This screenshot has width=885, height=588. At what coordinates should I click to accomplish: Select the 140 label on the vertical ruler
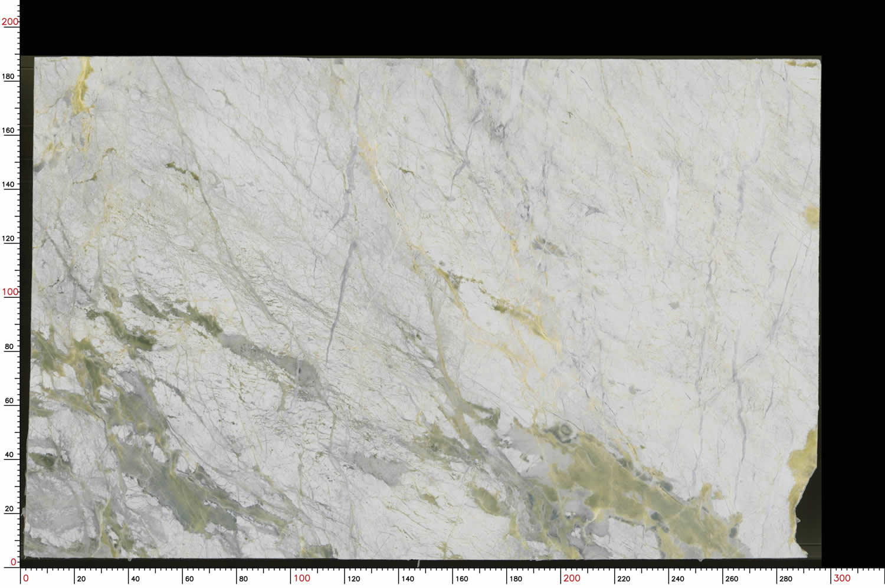coord(8,184)
